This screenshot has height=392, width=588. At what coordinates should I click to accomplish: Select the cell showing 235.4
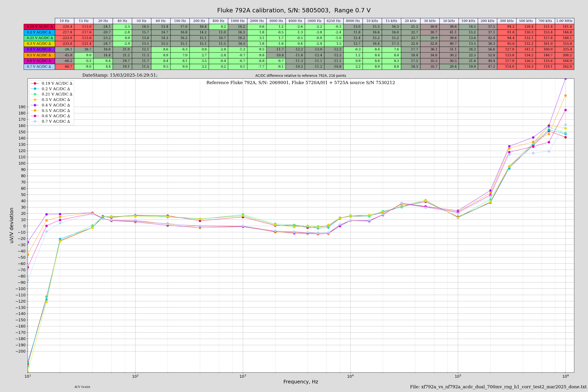pyautogui.click(x=564, y=49)
